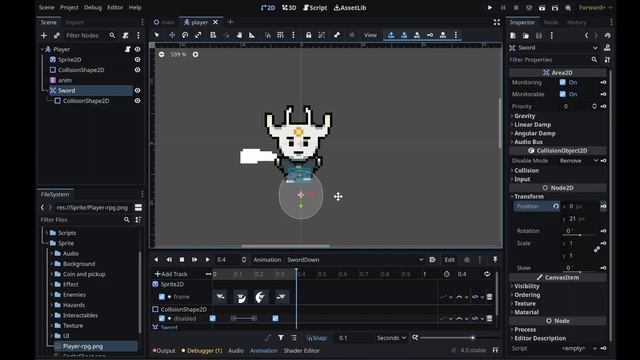Toggle visibility of Sprite2D node

tap(138, 60)
